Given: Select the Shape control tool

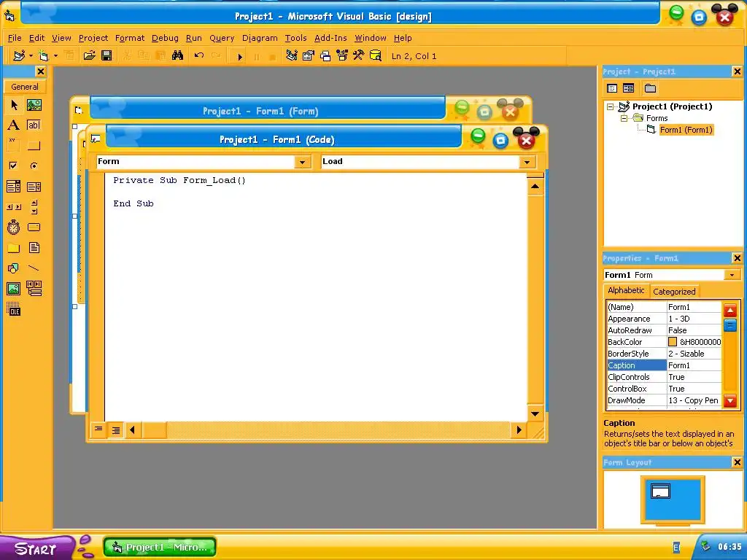Looking at the screenshot, I should pyautogui.click(x=14, y=268).
